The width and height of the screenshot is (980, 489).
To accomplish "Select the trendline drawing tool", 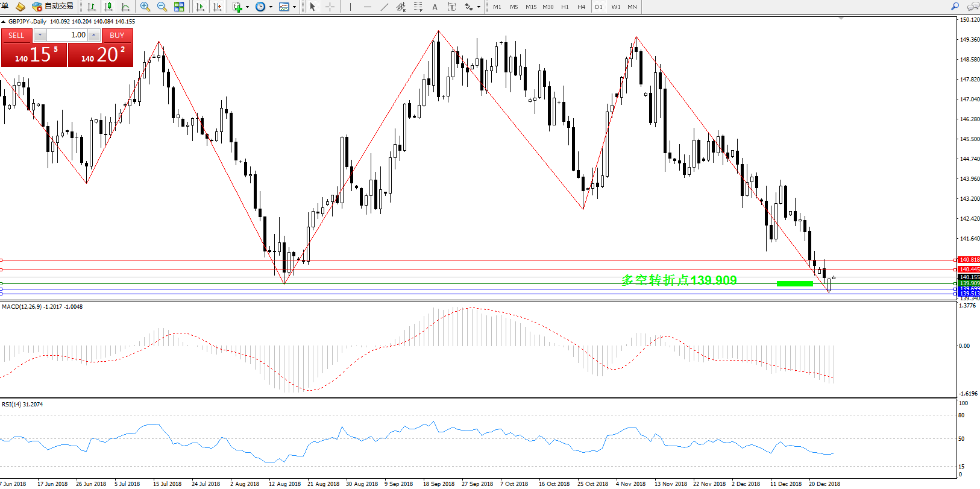I will click(384, 7).
